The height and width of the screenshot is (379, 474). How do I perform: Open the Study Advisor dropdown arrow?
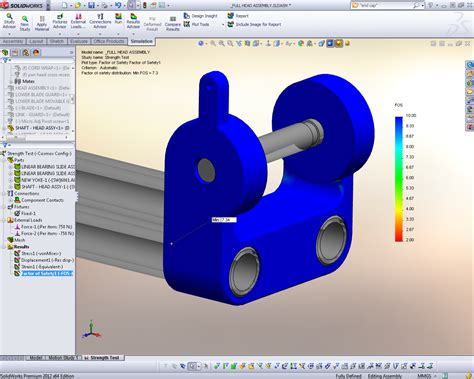click(x=9, y=33)
